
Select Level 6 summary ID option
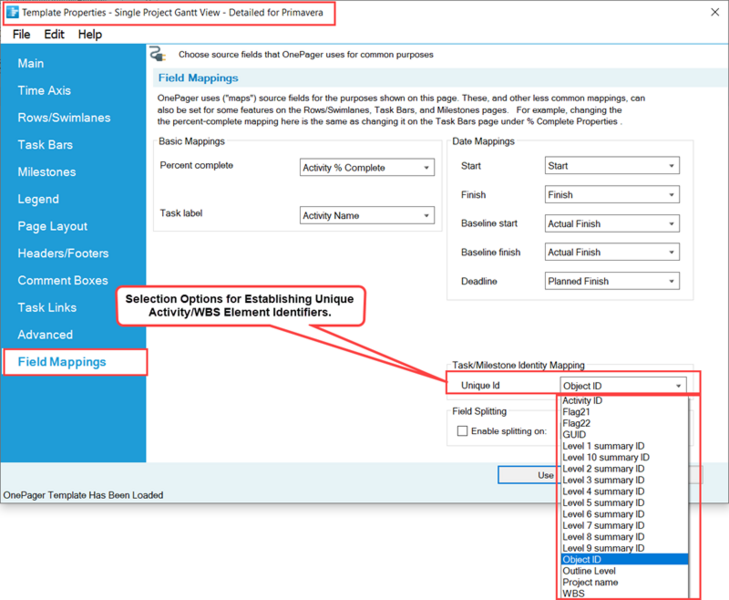[623, 514]
